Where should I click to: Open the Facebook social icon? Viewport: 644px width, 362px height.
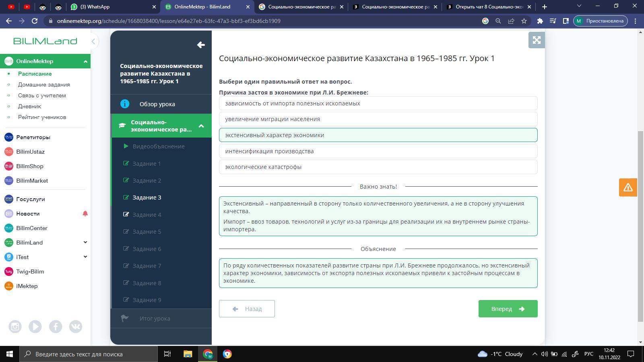click(x=56, y=327)
